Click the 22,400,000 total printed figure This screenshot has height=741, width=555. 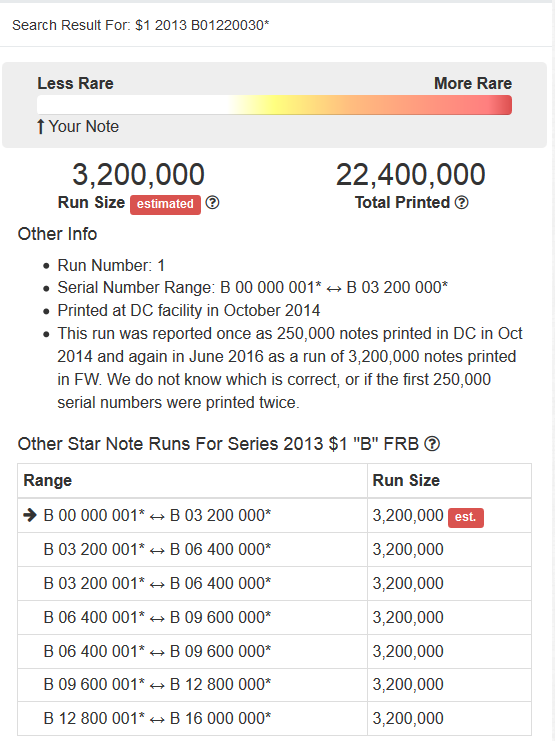point(410,174)
